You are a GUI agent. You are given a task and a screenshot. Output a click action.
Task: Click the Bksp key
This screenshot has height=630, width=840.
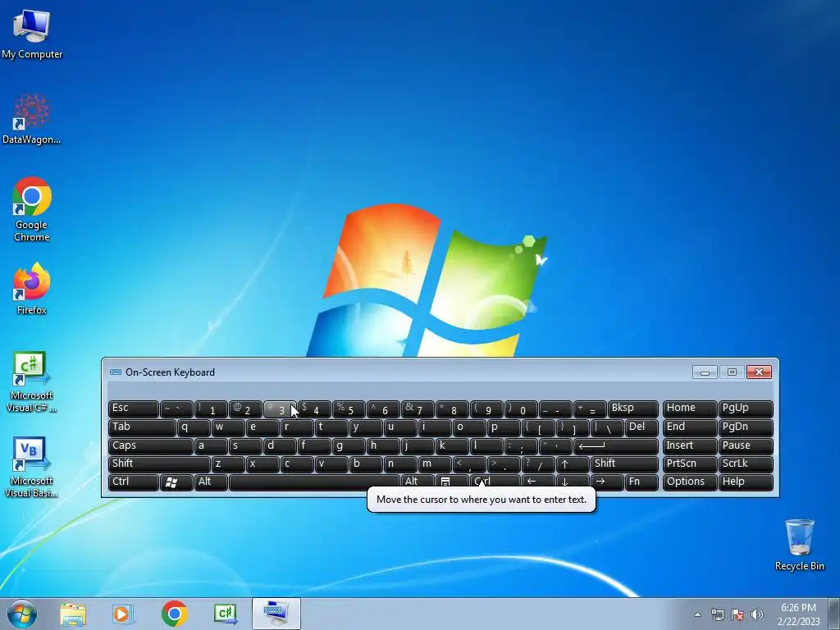pos(632,409)
